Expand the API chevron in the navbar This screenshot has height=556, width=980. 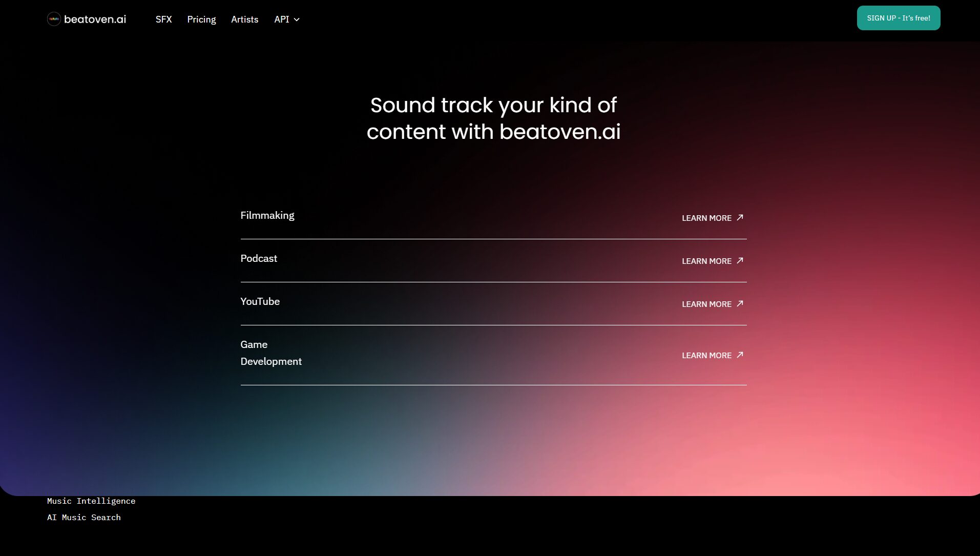point(297,20)
